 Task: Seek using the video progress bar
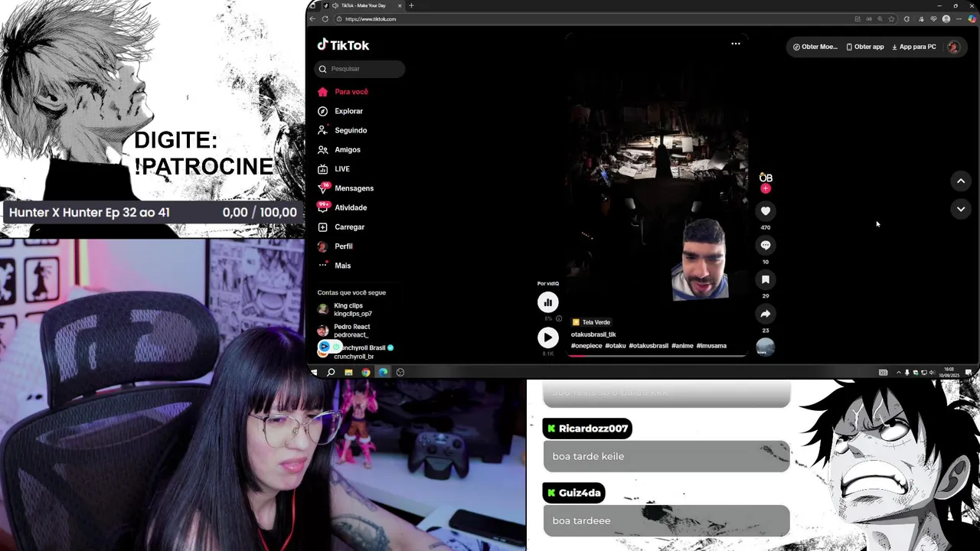[x=657, y=357]
